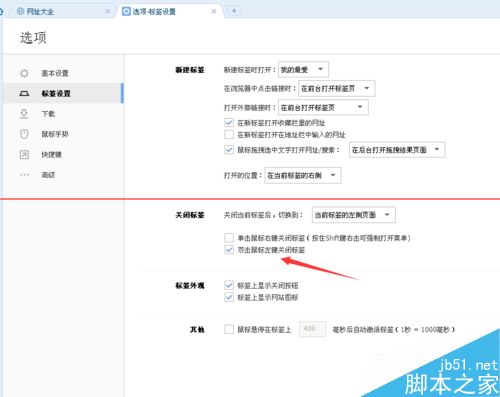Open 标签设置 in the sidebar
The width and height of the screenshot is (500, 397).
[x=63, y=93]
